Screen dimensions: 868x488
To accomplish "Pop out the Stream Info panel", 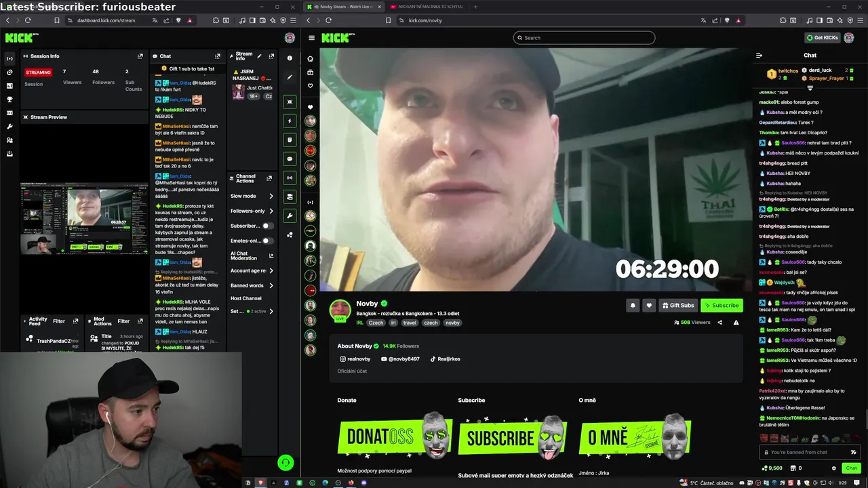I will [271, 56].
